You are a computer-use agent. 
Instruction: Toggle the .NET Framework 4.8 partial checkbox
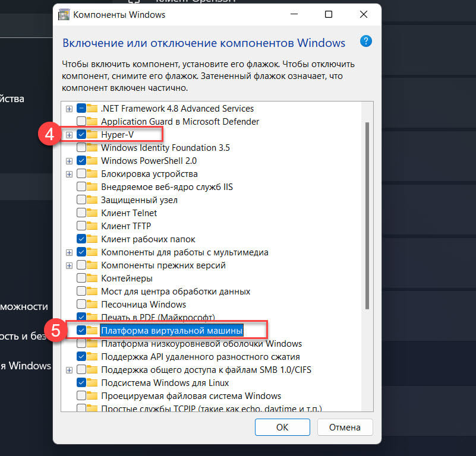81,108
